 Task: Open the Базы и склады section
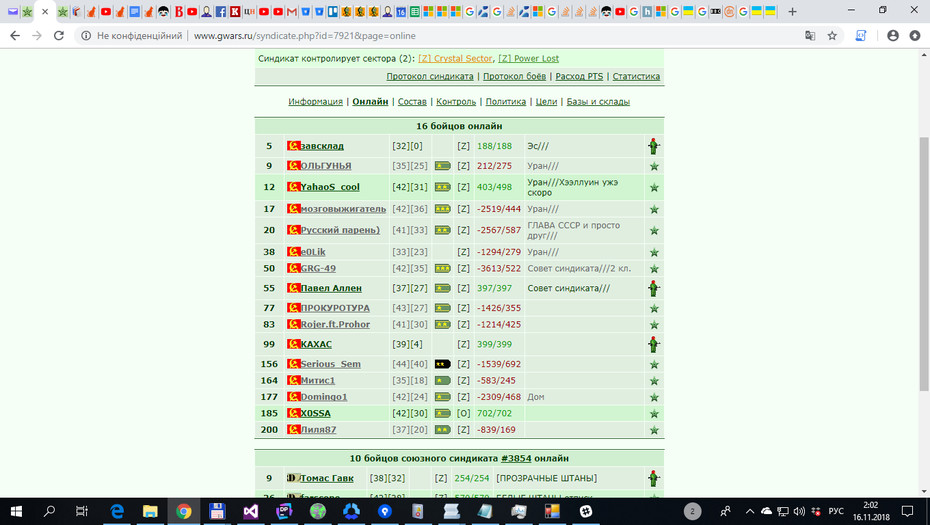(x=598, y=101)
